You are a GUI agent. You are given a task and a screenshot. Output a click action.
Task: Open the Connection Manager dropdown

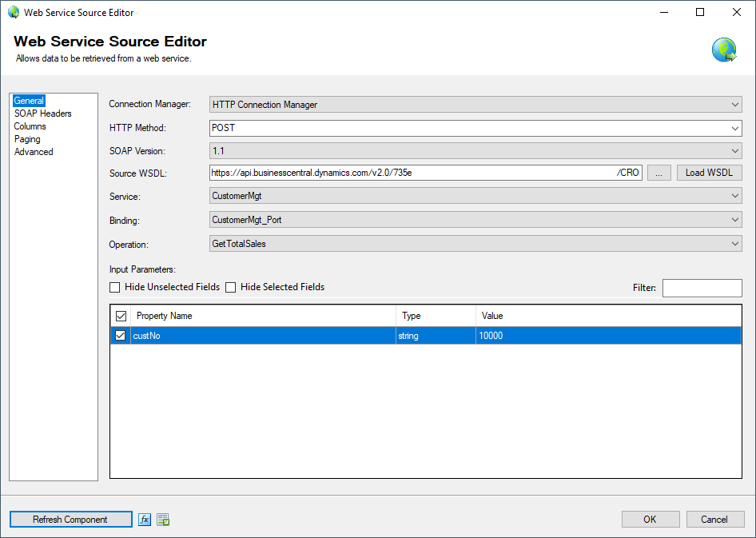coord(736,105)
